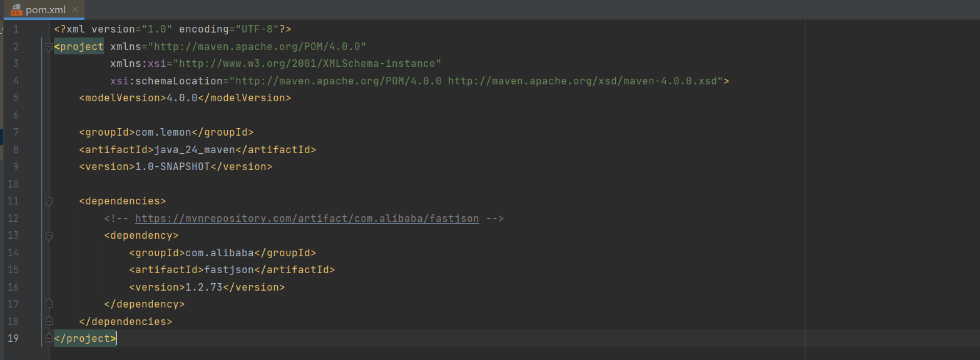This screenshot has width=980, height=360.
Task: Open the mvnrepository fastjson link
Action: (x=307, y=218)
